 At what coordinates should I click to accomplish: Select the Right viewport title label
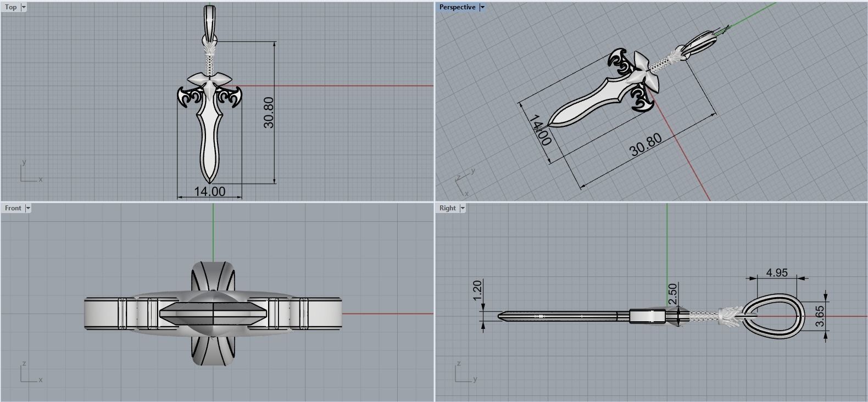[447, 208]
